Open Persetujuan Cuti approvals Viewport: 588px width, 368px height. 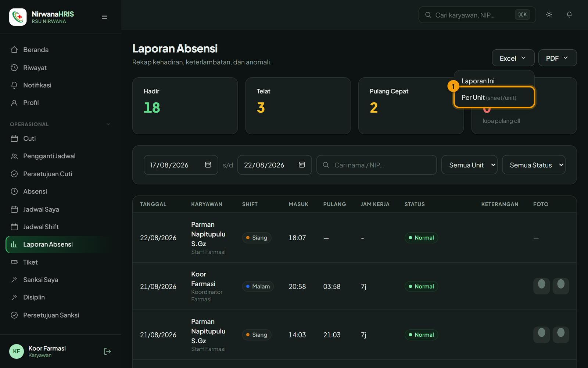(x=61, y=174)
